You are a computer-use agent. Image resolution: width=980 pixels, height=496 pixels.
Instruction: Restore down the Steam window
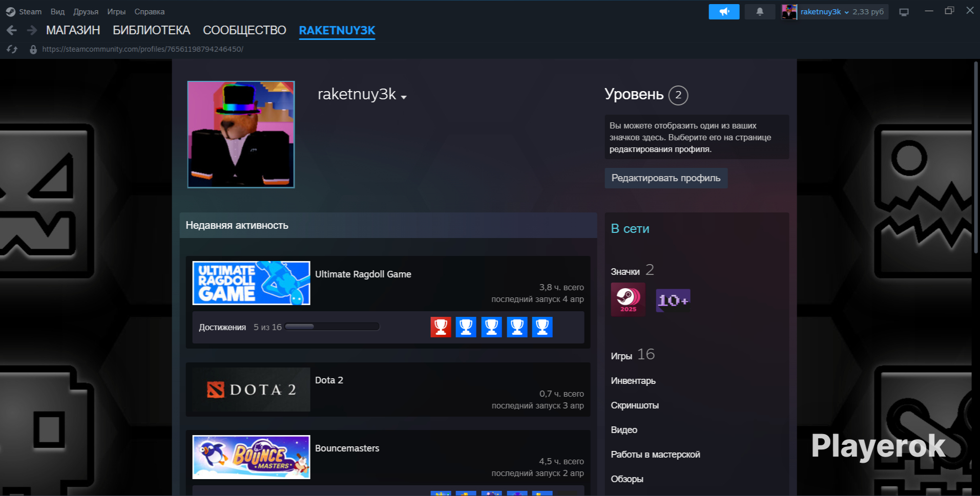click(x=949, y=11)
